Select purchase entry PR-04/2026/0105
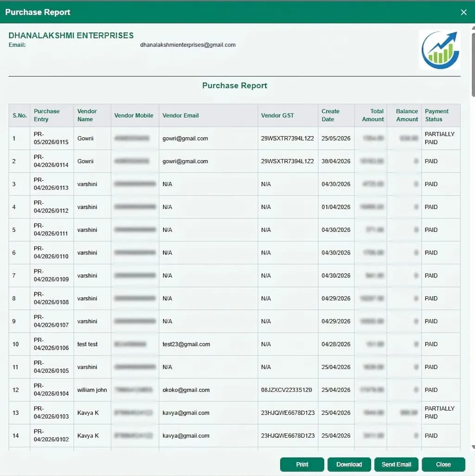Screen dimensions: 475x476 (x=51, y=367)
